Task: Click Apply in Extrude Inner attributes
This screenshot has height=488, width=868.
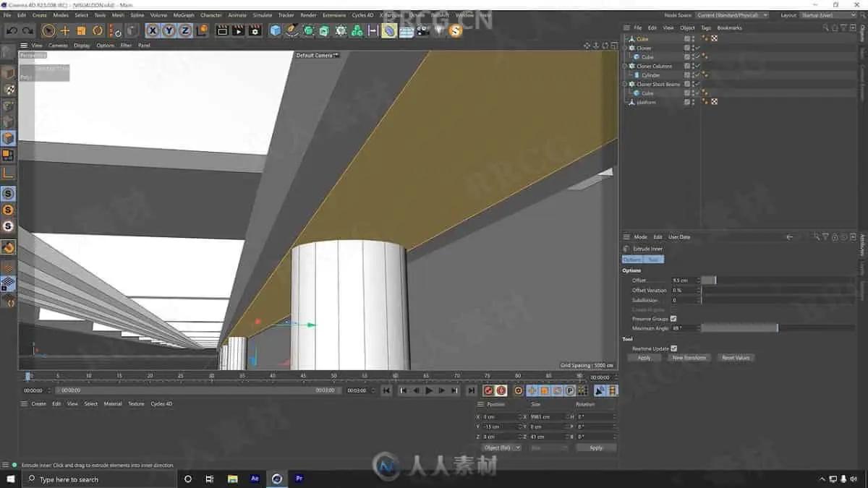Action: [x=644, y=358]
